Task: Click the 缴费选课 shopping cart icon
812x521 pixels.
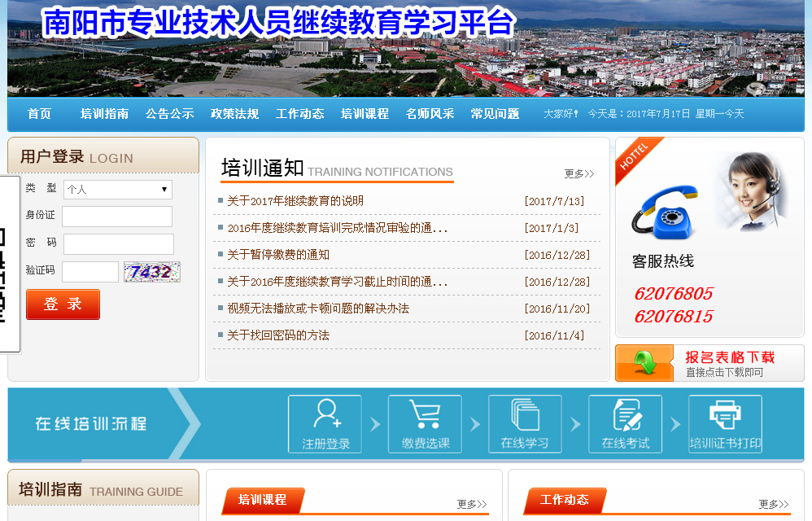Action: tap(425, 415)
